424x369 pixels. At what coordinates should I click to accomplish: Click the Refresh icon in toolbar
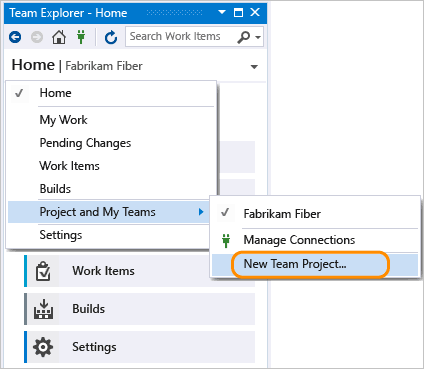(x=111, y=37)
